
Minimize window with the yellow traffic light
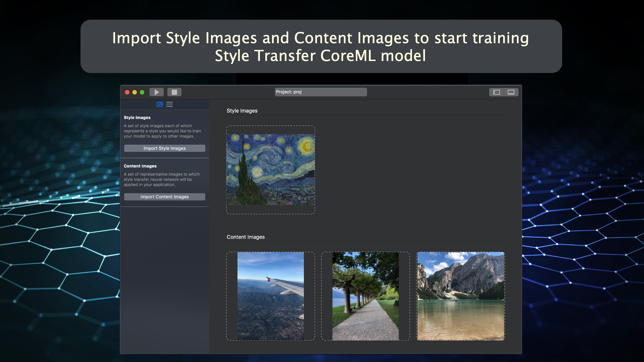coord(135,92)
